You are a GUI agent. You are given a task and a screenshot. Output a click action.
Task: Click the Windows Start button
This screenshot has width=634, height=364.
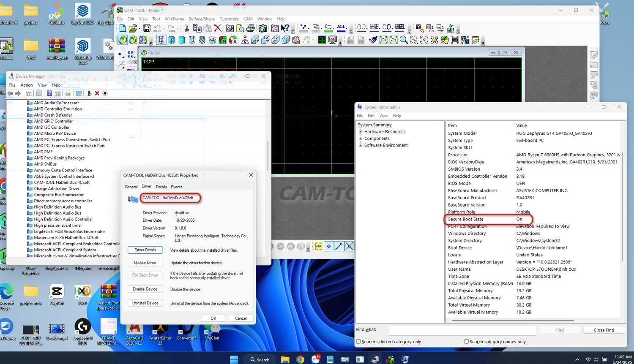pyautogui.click(x=234, y=359)
